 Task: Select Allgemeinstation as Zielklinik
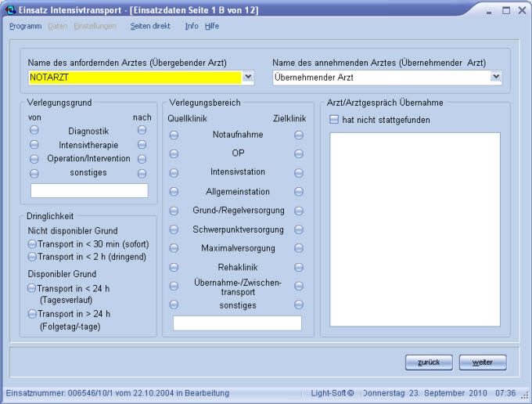tap(299, 192)
